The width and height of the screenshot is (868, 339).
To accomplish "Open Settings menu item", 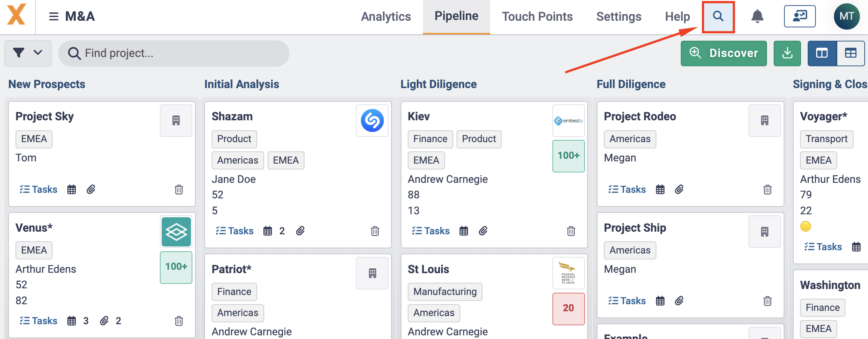I will click(x=619, y=17).
